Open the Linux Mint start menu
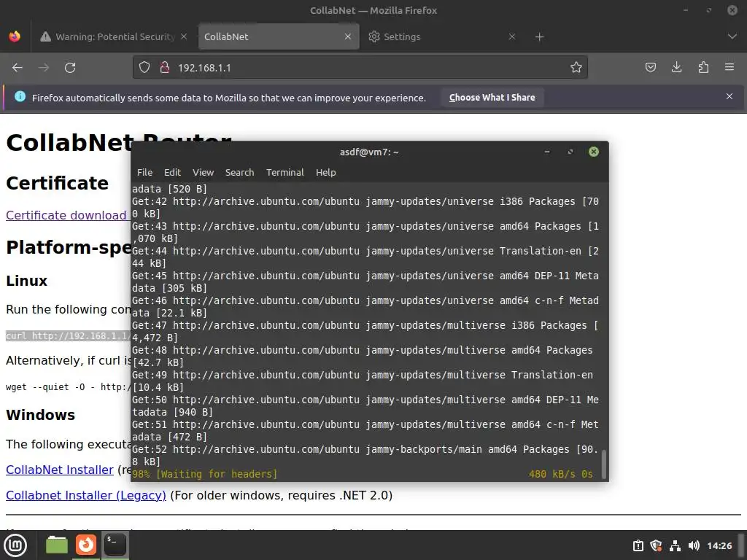The height and width of the screenshot is (560, 747). coord(15,545)
